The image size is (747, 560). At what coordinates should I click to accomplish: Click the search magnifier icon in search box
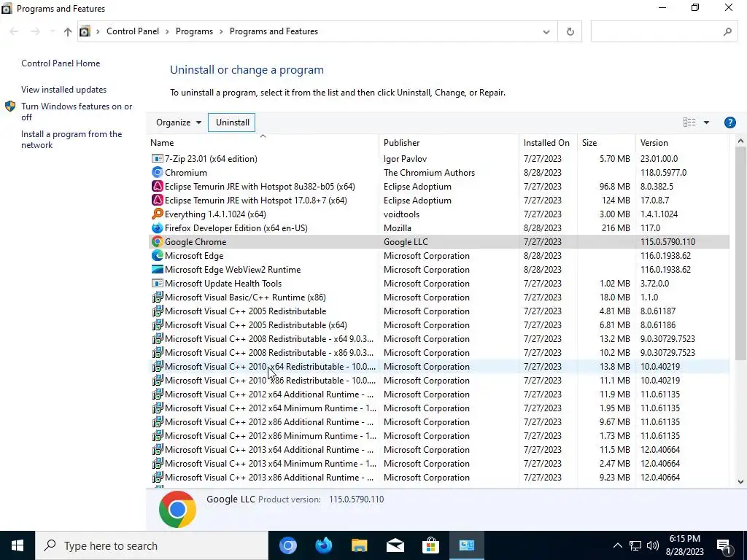pos(727,31)
